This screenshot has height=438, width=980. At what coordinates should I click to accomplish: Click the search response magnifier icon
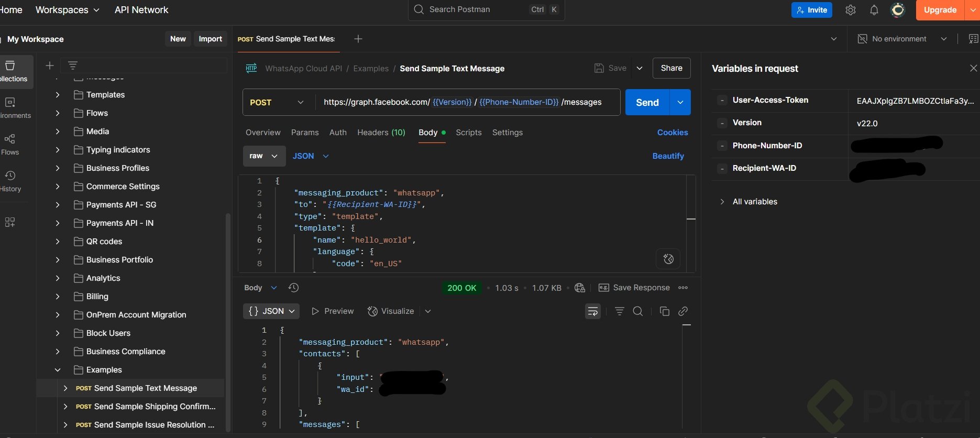637,311
